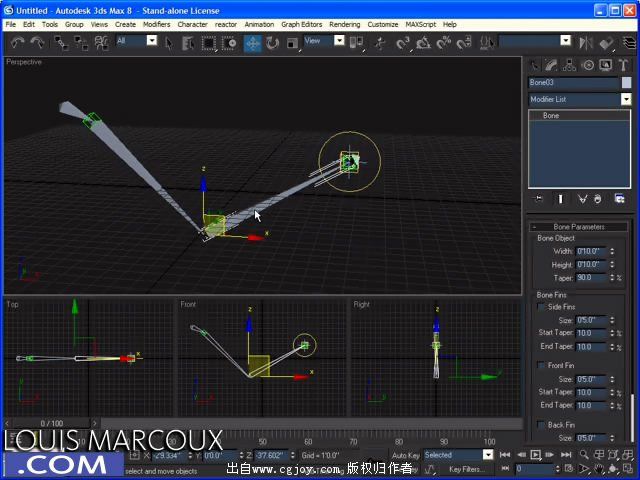
Task: Activate the Select and Rotate tool
Action: [272, 43]
